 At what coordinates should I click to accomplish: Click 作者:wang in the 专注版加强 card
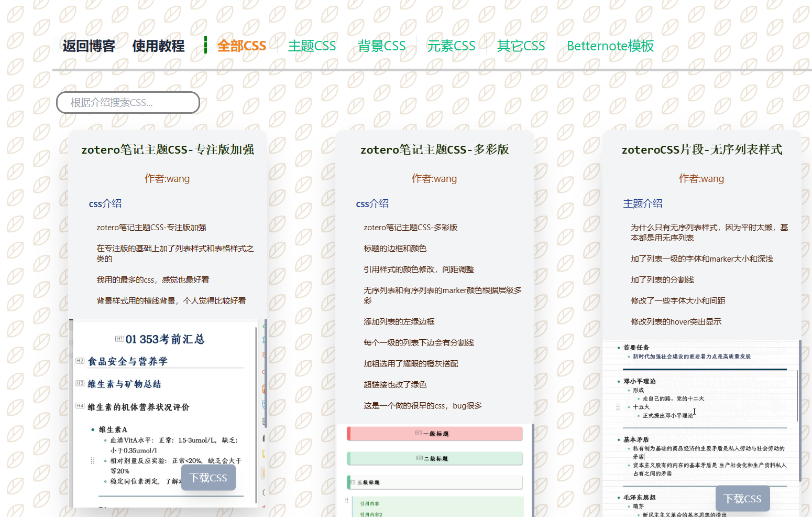point(167,179)
